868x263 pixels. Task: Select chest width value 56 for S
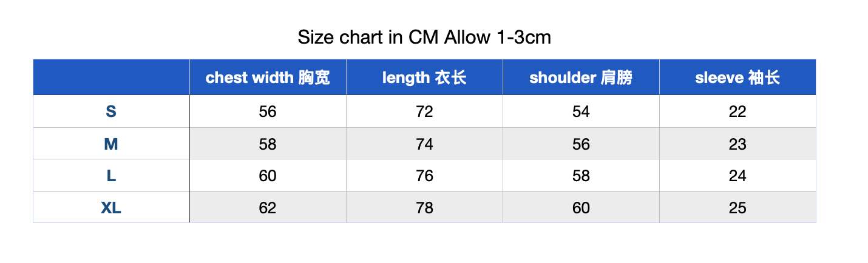pos(268,112)
